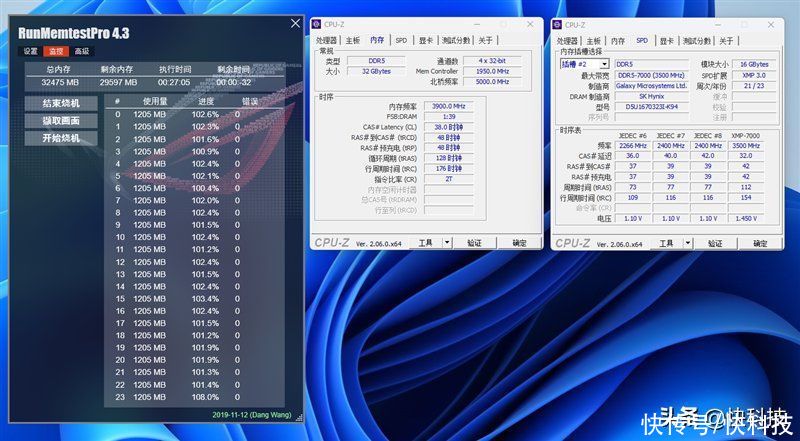The width and height of the screenshot is (800, 441).
Task: Click 确定 button in CPU-Z memory window
Action: tap(519, 243)
